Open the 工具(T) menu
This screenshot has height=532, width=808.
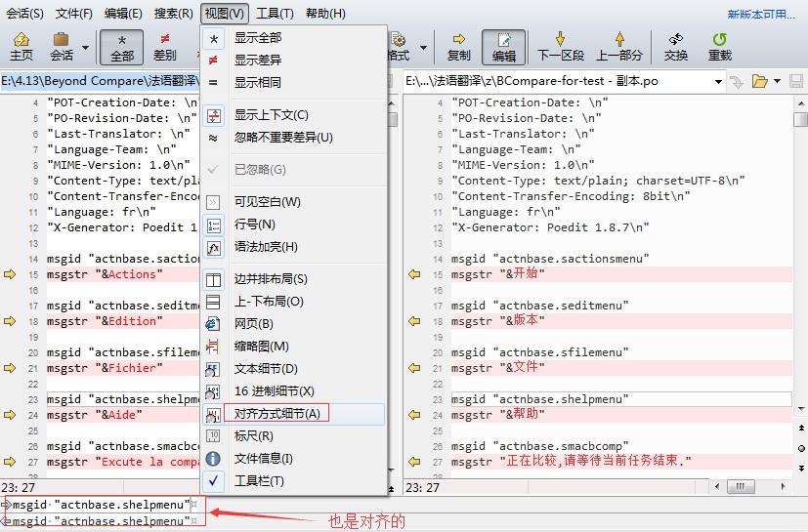pyautogui.click(x=275, y=14)
